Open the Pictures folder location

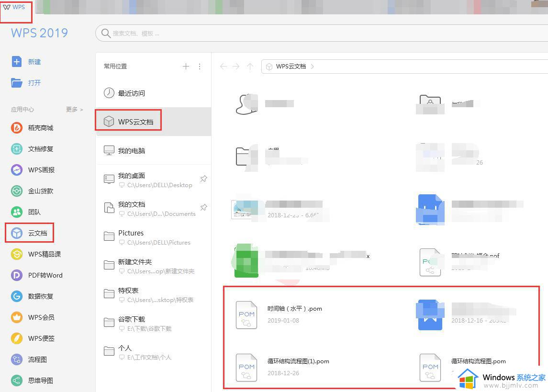154,237
